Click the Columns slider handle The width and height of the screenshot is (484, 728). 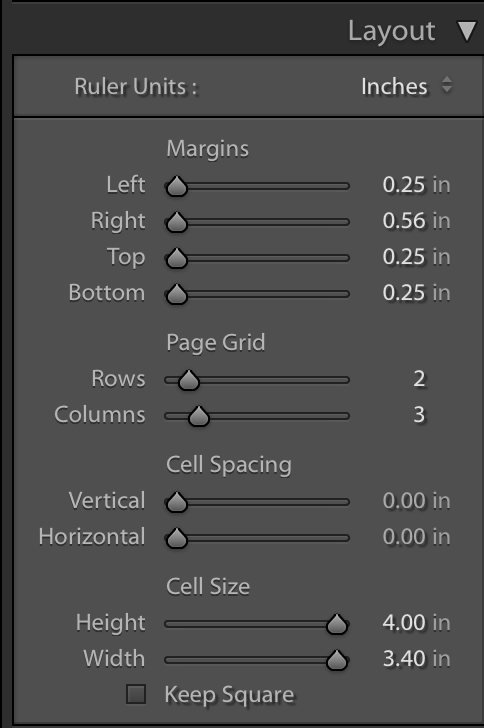199,416
